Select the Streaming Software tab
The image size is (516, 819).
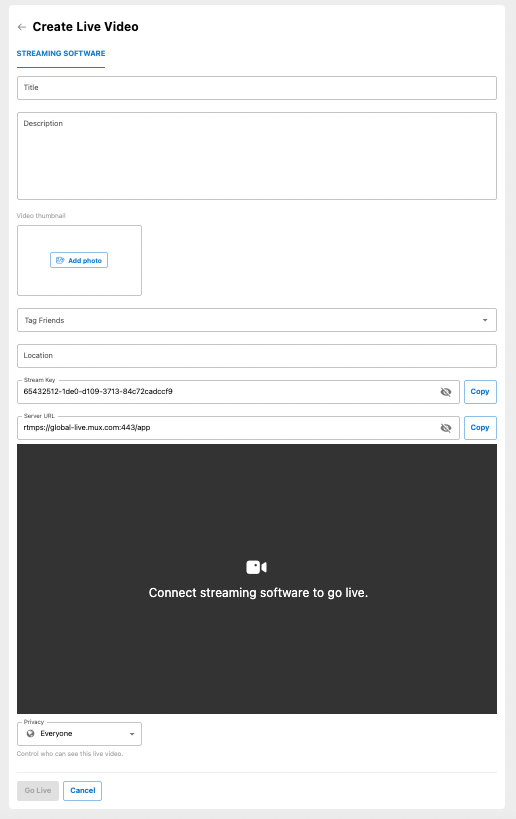coord(61,53)
